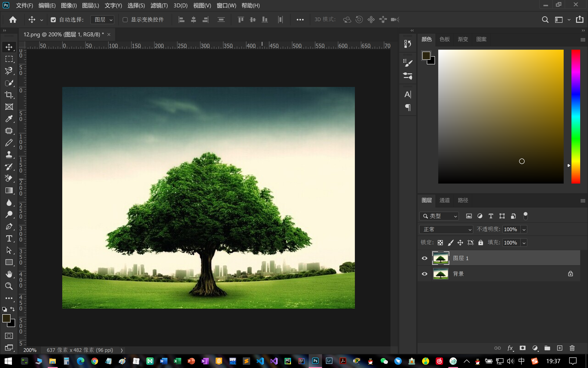Create a new group folder
Screen dimensions: 588x368
547,348
